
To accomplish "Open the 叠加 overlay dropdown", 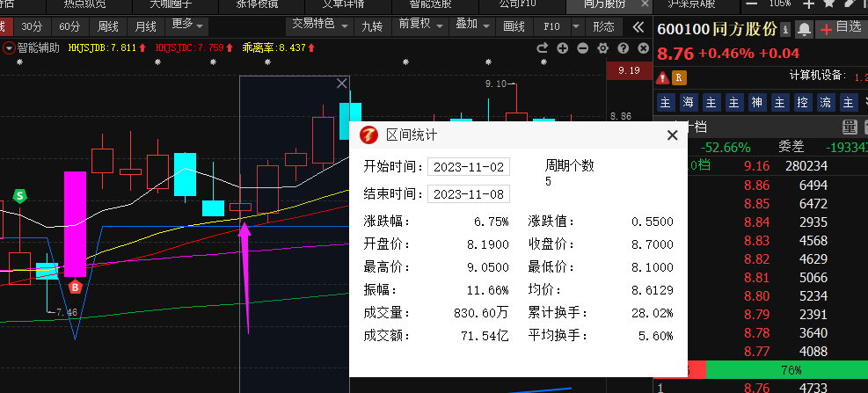I will [473, 25].
